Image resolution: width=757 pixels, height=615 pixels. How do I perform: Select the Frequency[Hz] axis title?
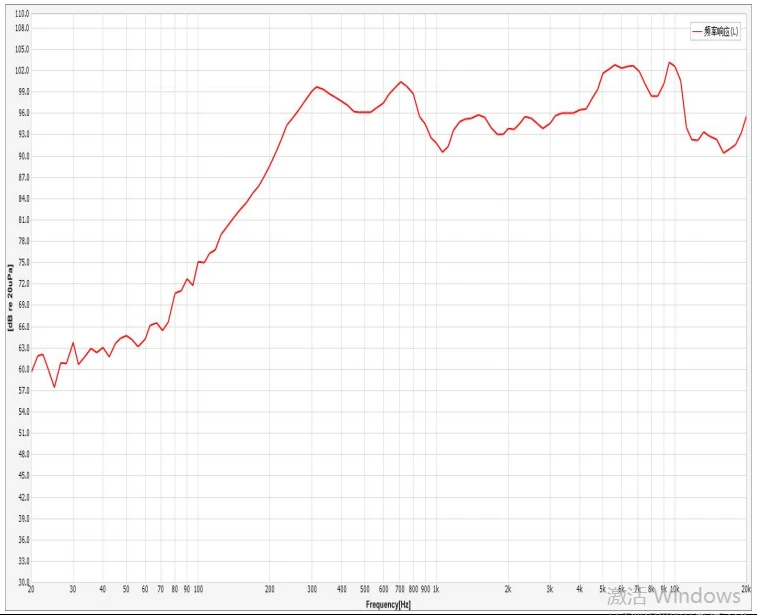click(x=388, y=604)
